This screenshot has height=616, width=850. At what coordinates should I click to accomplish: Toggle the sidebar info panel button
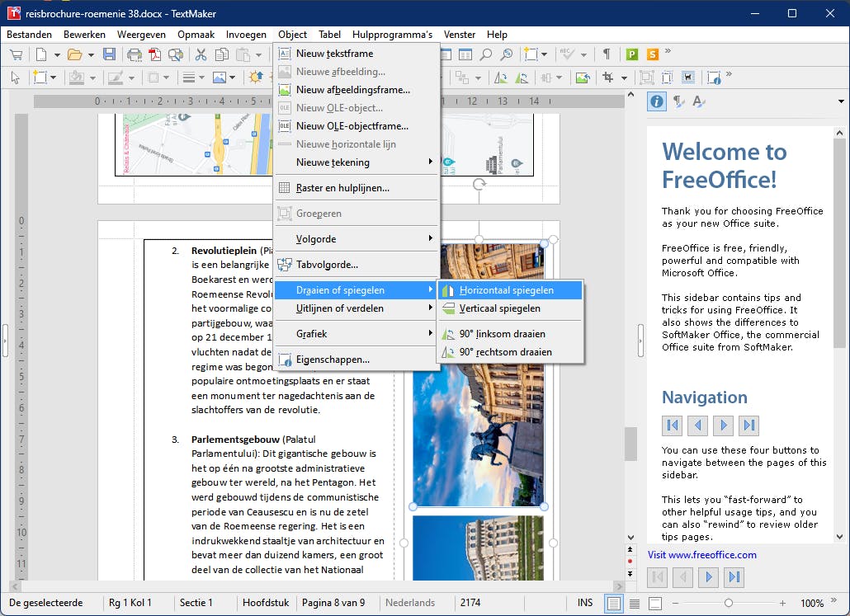click(x=657, y=101)
